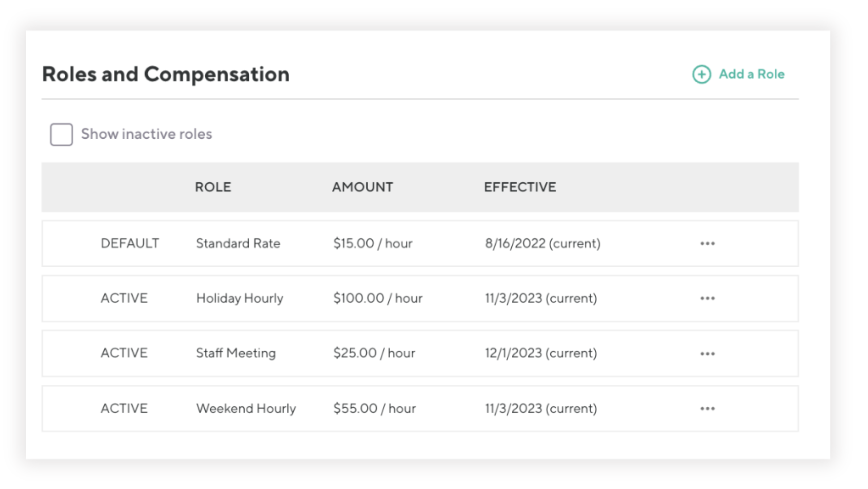This screenshot has width=868, height=489.
Task: Click the AMOUNT column header
Action: (x=362, y=187)
